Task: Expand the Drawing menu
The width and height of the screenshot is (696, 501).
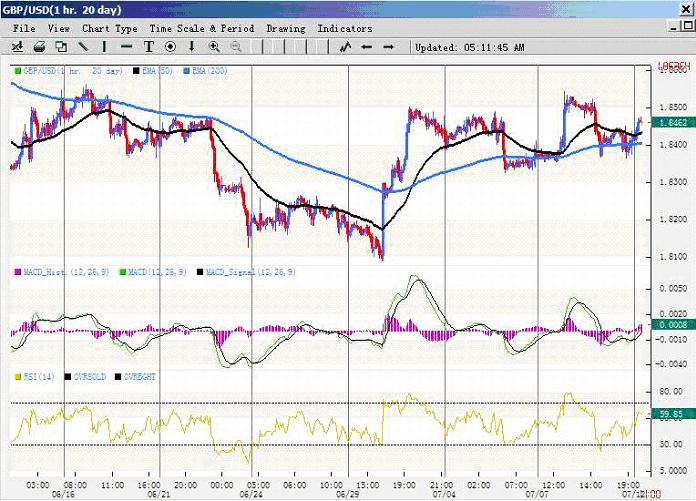Action: [286, 29]
